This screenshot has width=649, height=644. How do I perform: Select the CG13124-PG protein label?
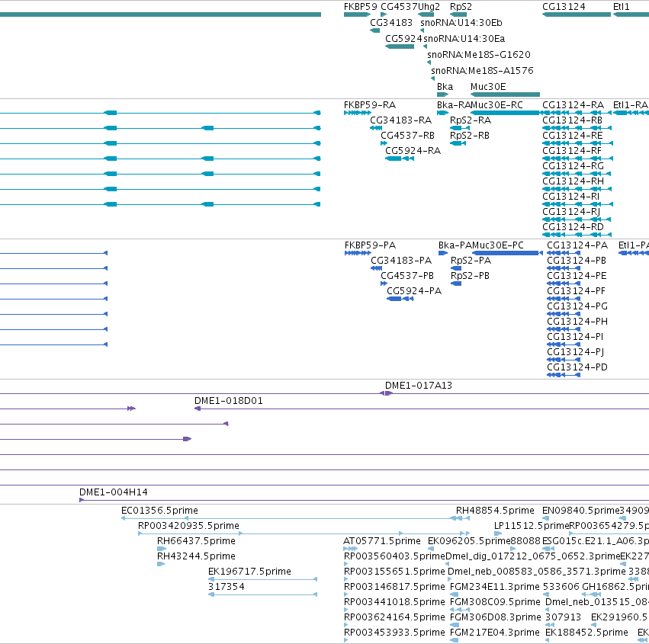pyautogui.click(x=577, y=306)
